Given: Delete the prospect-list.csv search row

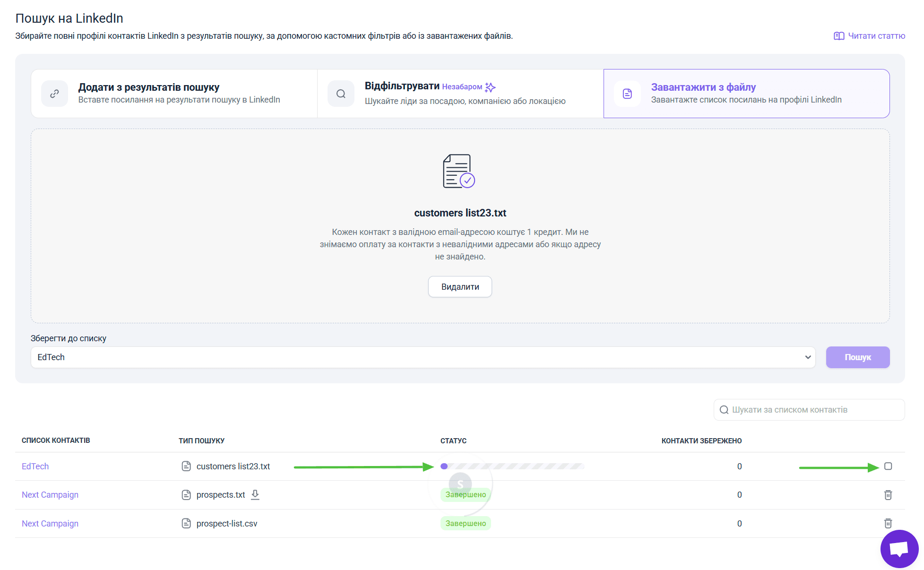Looking at the screenshot, I should [888, 523].
